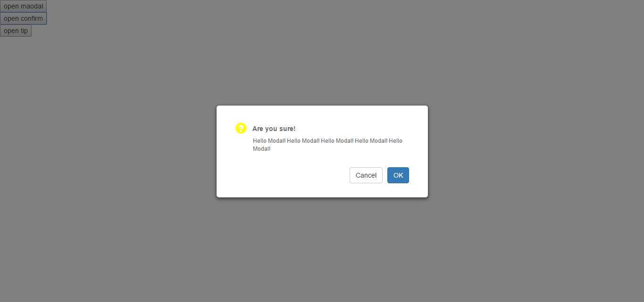644x302 pixels.
Task: Click the word 'sure!' in the dialog title
Action: tap(287, 129)
